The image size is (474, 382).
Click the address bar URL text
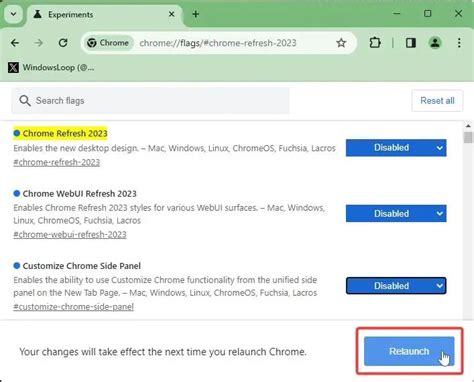pos(218,43)
